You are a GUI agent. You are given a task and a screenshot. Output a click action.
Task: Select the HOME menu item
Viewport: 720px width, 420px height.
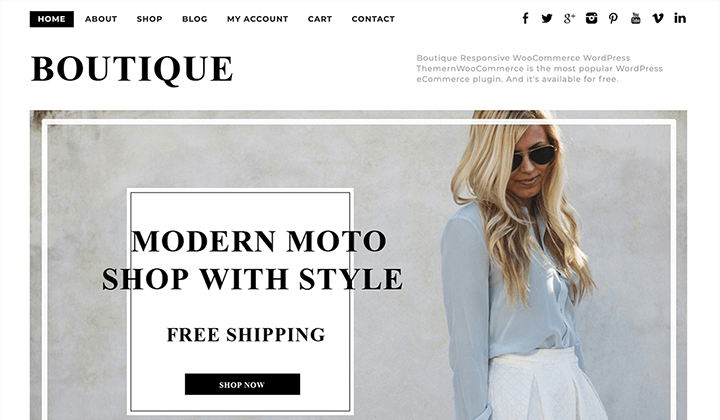pos(51,19)
